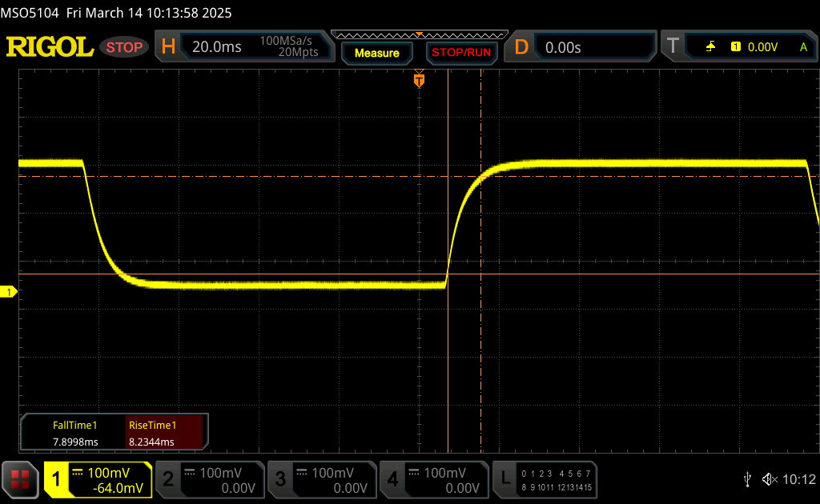Click the 0.00s horizontal delay value

point(563,47)
